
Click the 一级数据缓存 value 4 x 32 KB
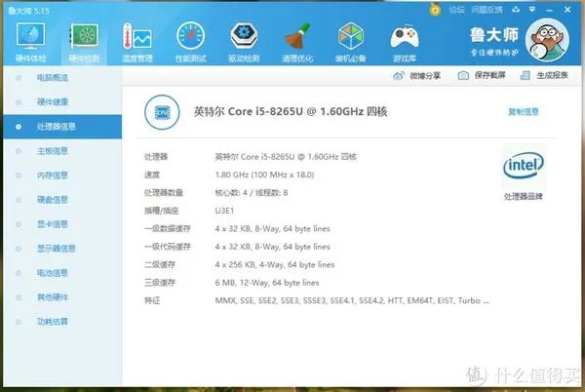pyautogui.click(x=272, y=228)
